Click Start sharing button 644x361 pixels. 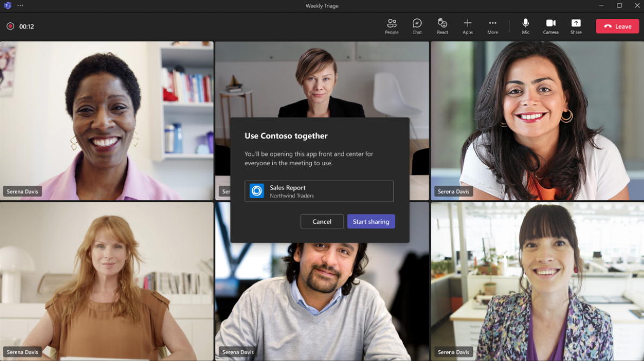371,221
